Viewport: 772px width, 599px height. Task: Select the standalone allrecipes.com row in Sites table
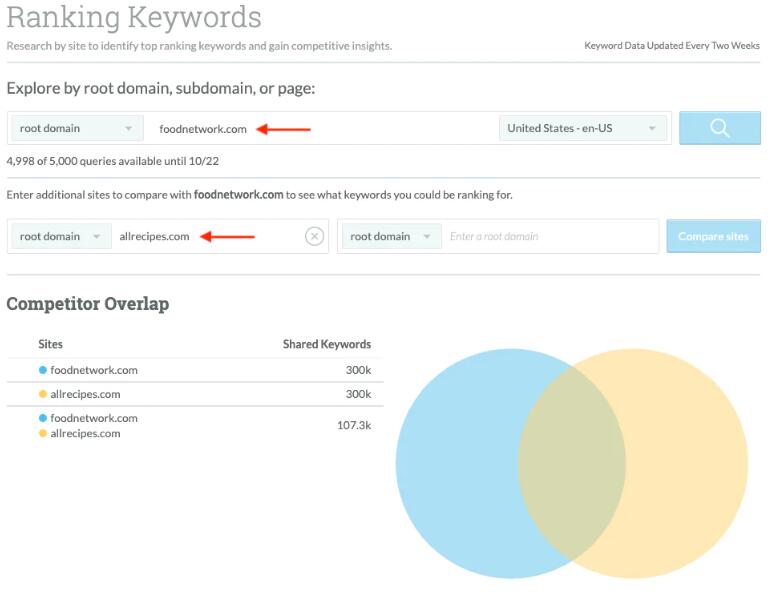click(195, 394)
